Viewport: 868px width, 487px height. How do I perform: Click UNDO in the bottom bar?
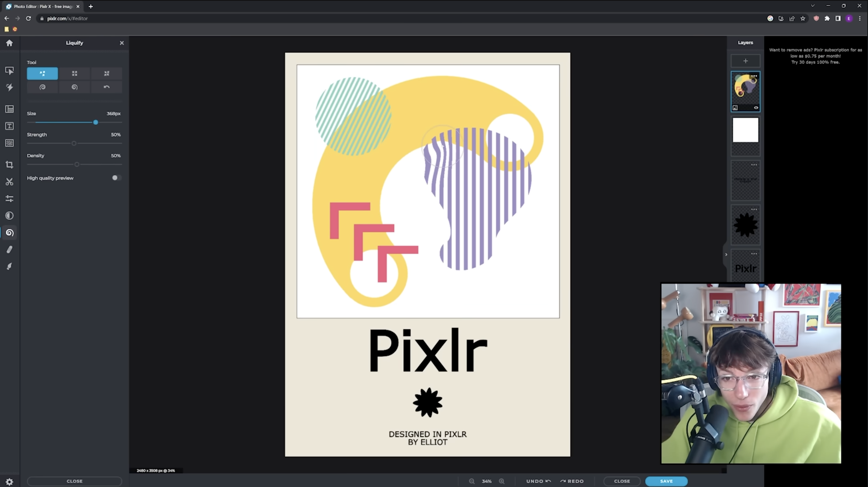coord(538,481)
